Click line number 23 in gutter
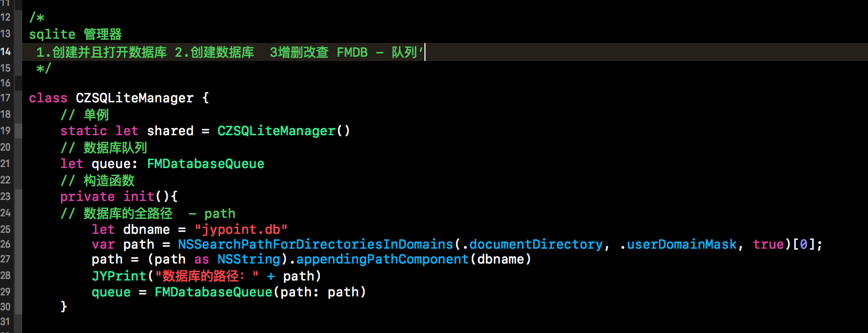This screenshot has width=868, height=333. (x=5, y=196)
